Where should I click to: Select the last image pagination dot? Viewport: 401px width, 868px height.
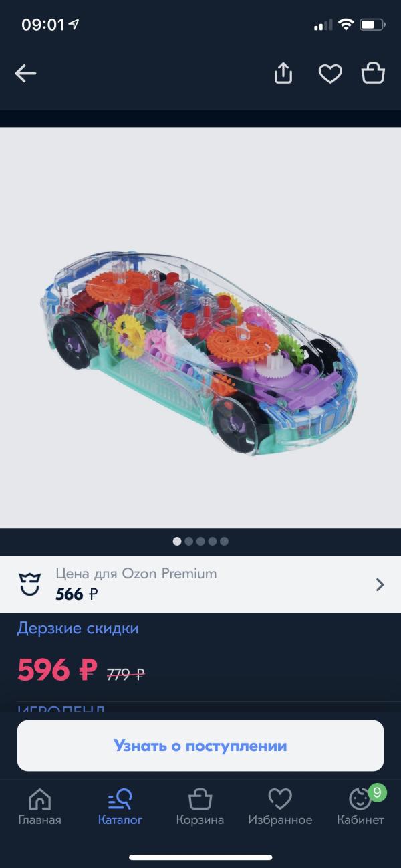tap(224, 541)
